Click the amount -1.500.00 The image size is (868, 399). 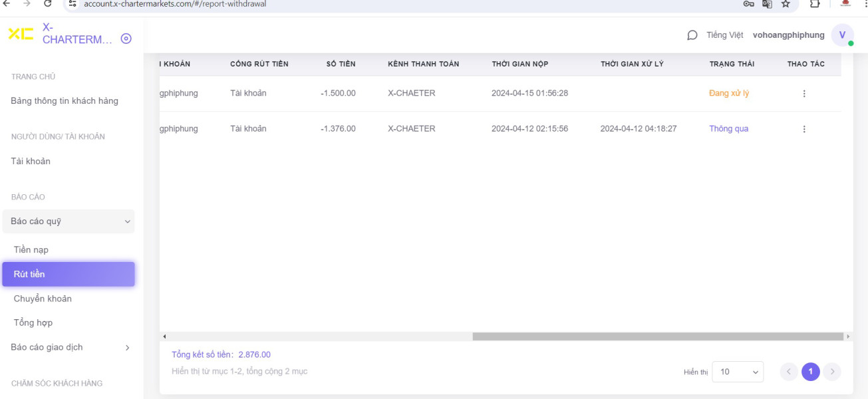coord(338,93)
